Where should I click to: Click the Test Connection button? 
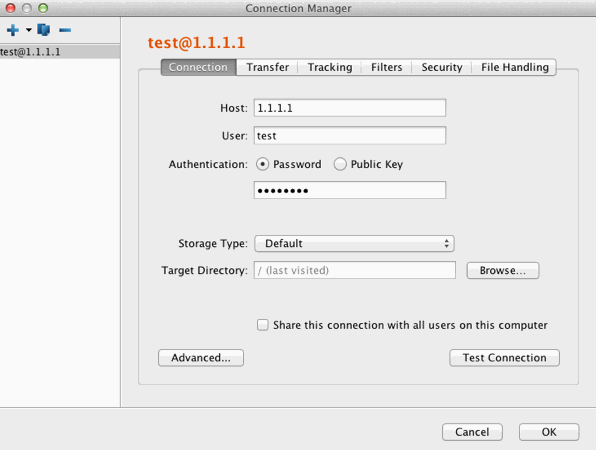pyautogui.click(x=504, y=358)
